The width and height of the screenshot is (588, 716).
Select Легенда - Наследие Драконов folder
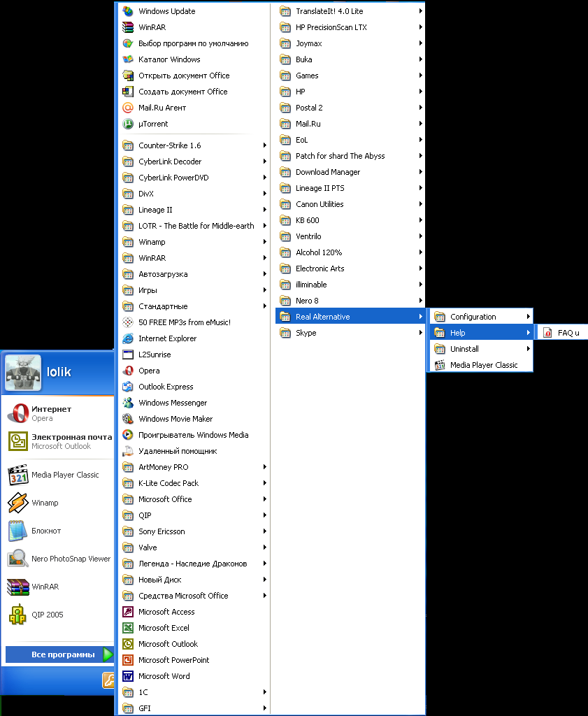194,564
